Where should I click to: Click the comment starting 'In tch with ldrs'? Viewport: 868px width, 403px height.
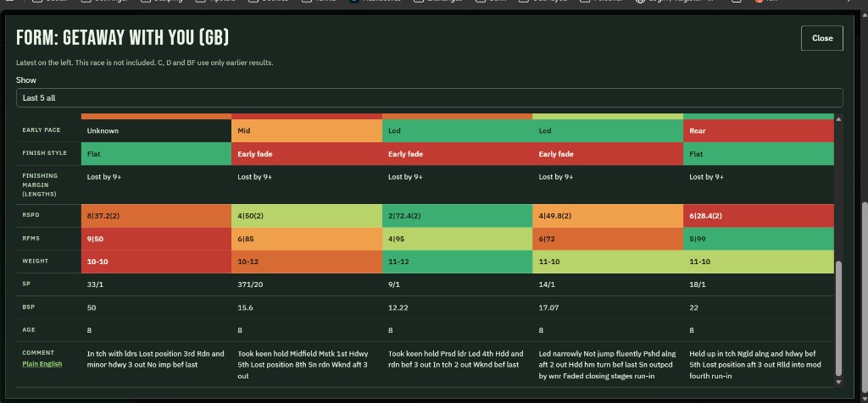(x=156, y=359)
